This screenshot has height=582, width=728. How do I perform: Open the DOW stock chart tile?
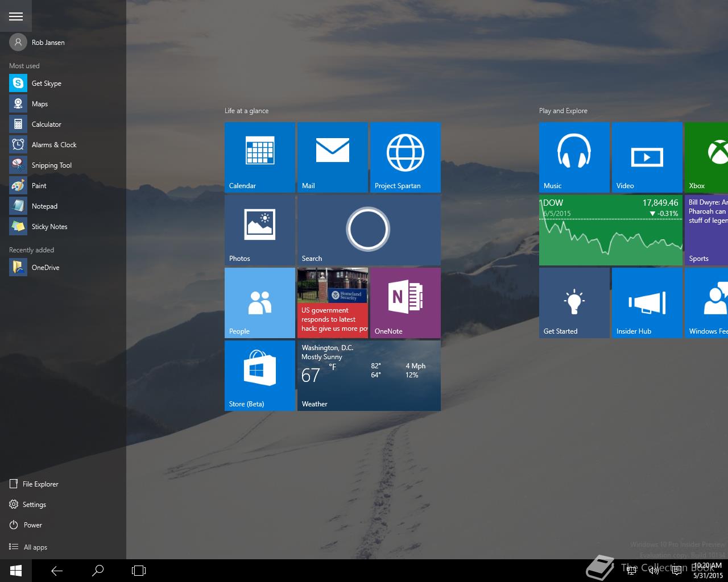pyautogui.click(x=611, y=230)
